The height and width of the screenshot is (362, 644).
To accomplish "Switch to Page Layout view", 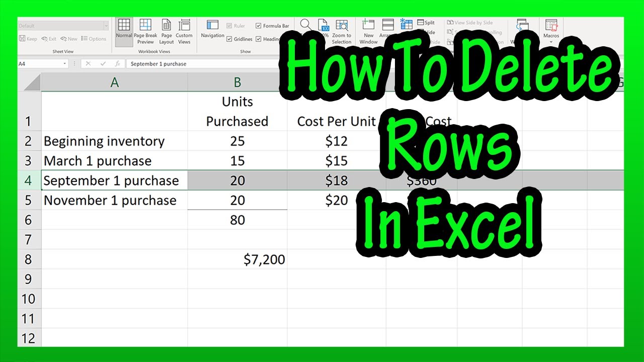I will (x=167, y=31).
